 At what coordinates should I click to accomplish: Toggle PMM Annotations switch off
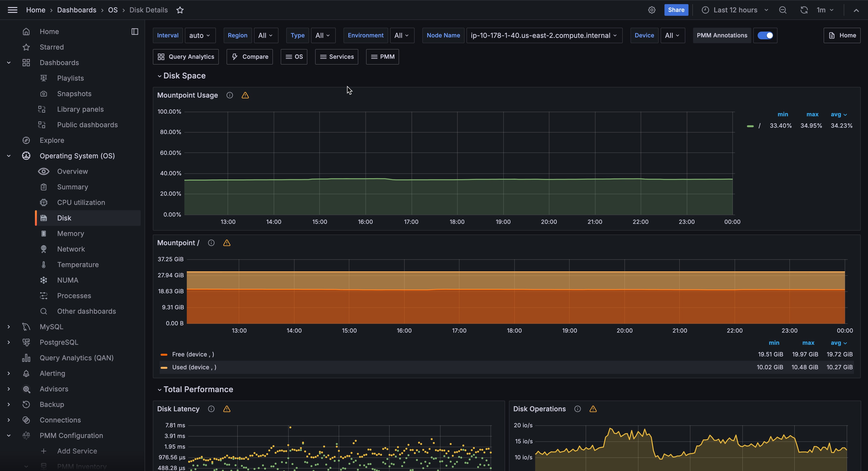pos(765,35)
